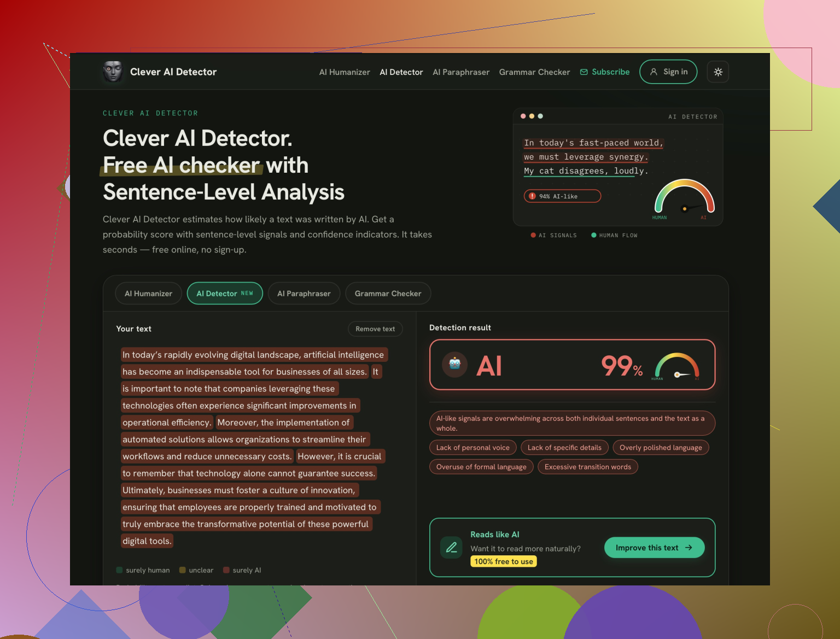Click the 100% free to use badge
Viewport: 840px width, 639px height.
coord(504,561)
